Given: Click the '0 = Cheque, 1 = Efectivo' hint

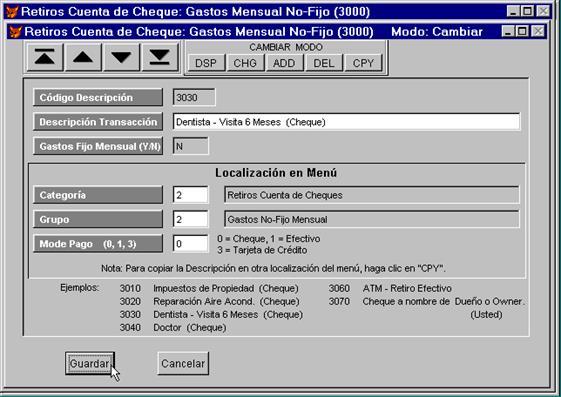Looking at the screenshot, I should pos(269,239).
